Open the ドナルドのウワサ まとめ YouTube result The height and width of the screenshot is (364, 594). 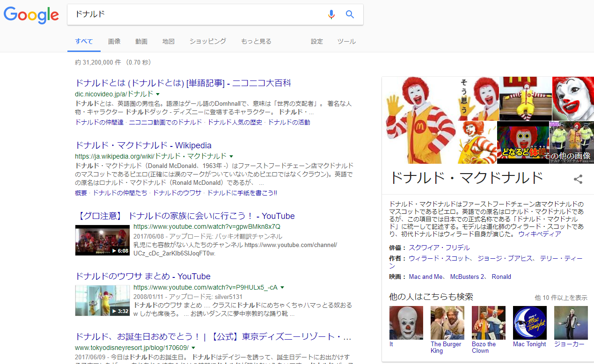pos(143,277)
